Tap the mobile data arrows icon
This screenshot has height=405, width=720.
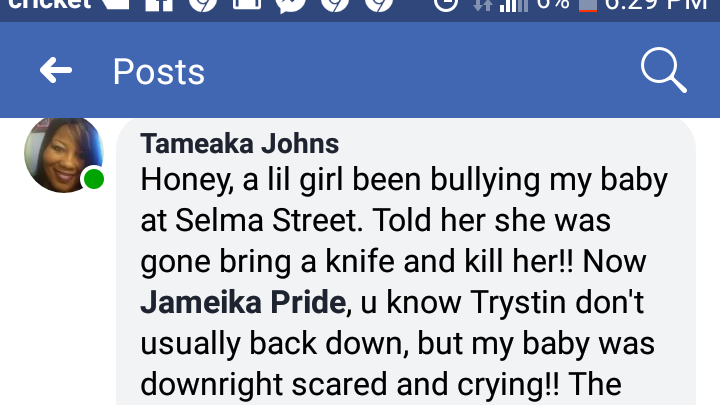[483, 5]
